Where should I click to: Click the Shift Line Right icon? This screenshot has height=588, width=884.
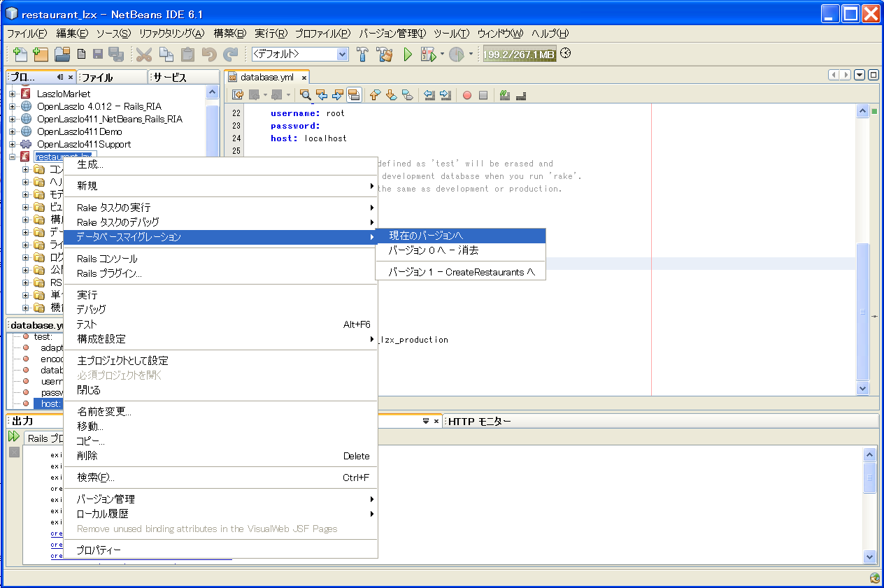[445, 95]
